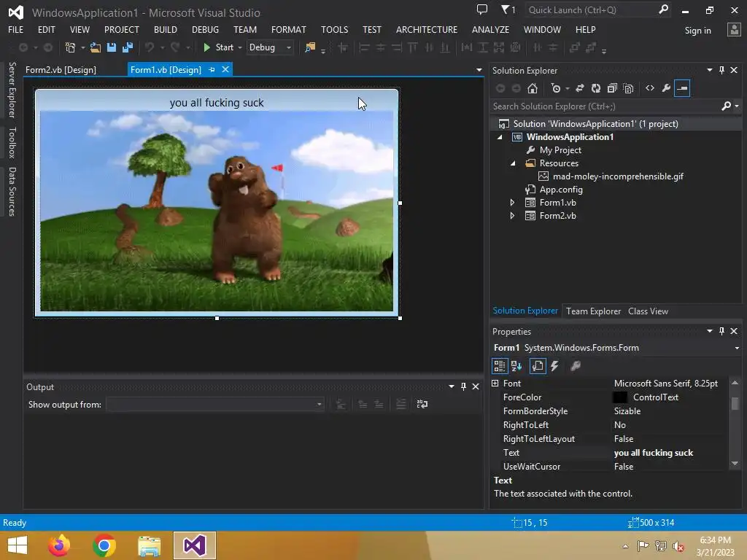Click the Find in Files toolbar icon
Screen dimensions: 747x560
click(x=309, y=47)
